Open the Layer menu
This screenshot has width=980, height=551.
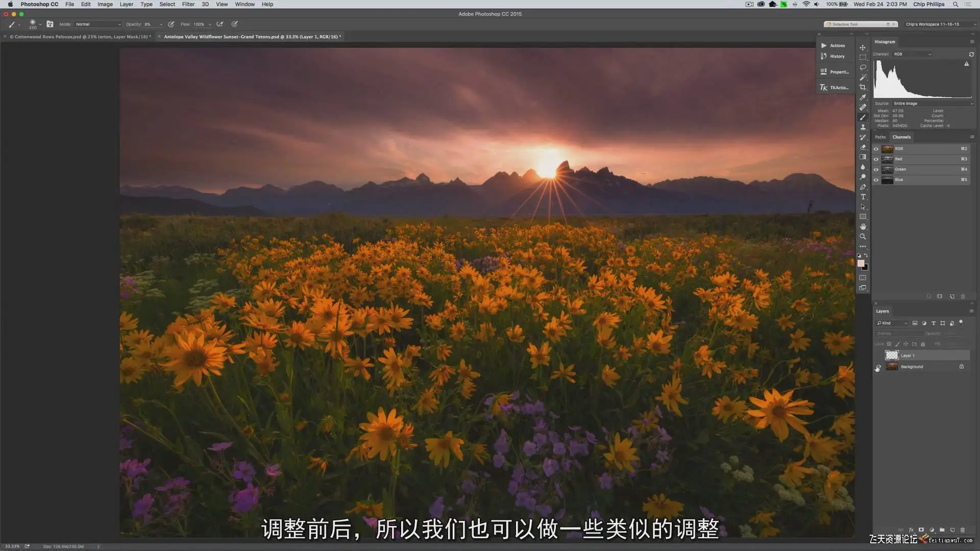[126, 4]
